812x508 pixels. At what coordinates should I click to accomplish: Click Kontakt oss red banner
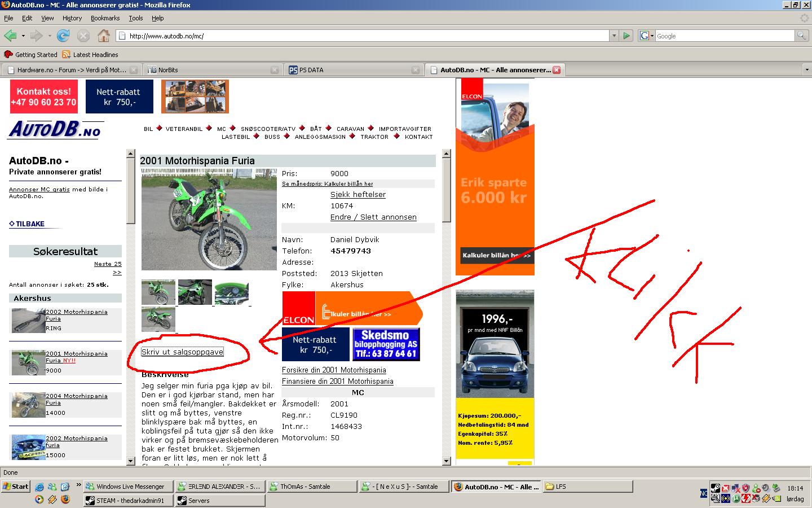[43, 97]
